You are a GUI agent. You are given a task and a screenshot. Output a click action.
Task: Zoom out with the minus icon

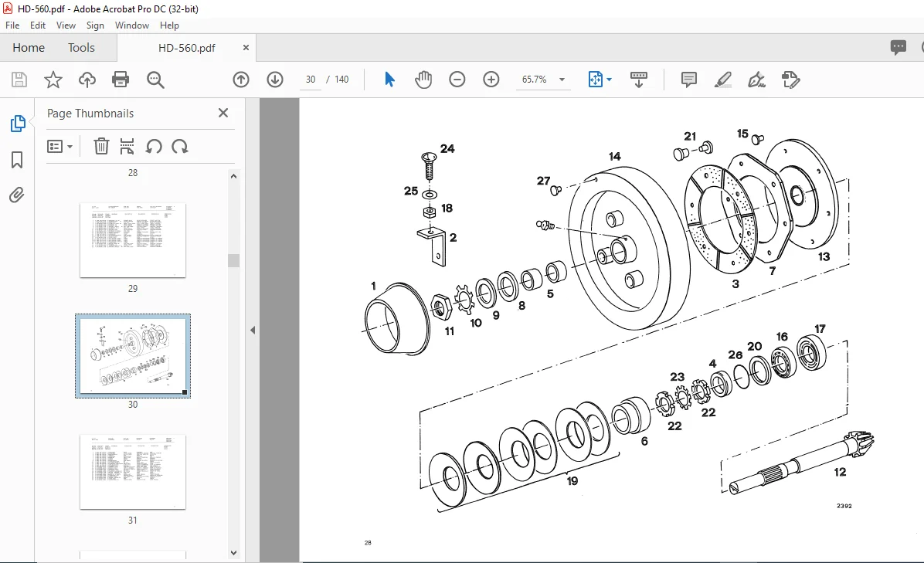point(457,80)
